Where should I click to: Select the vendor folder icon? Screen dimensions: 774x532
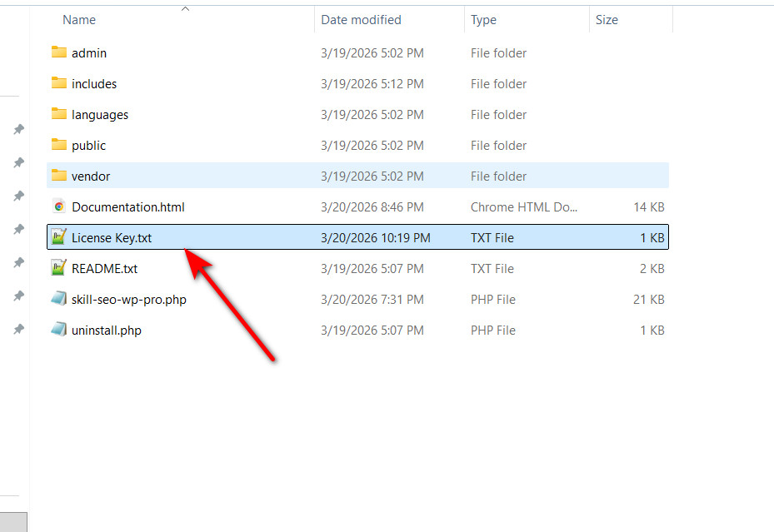tap(58, 176)
